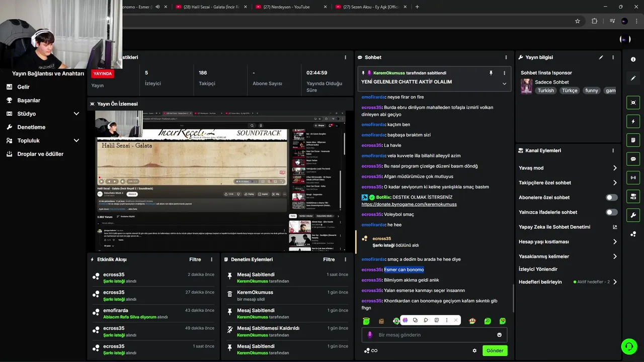Toggle Yalnızca ifadelerle sohbet switch
The height and width of the screenshot is (362, 644).
612,212
